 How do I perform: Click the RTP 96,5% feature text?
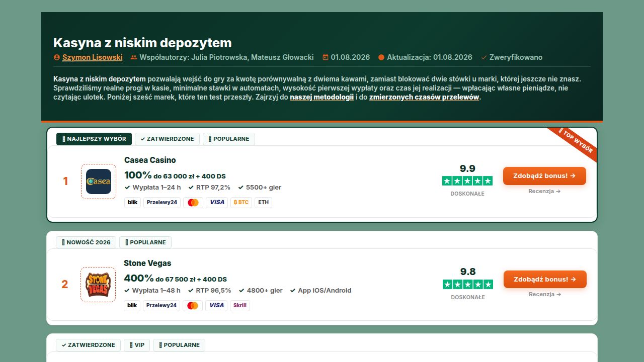tap(210, 291)
